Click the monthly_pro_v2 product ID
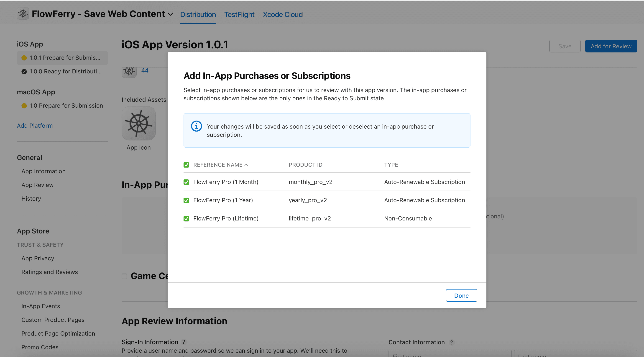644x357 pixels. coord(311,182)
